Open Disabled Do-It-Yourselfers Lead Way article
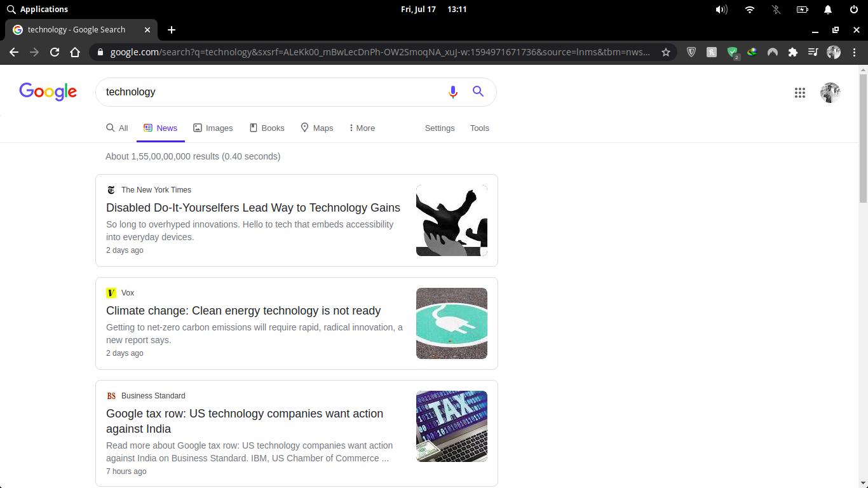This screenshot has width=868, height=488. pyautogui.click(x=253, y=208)
